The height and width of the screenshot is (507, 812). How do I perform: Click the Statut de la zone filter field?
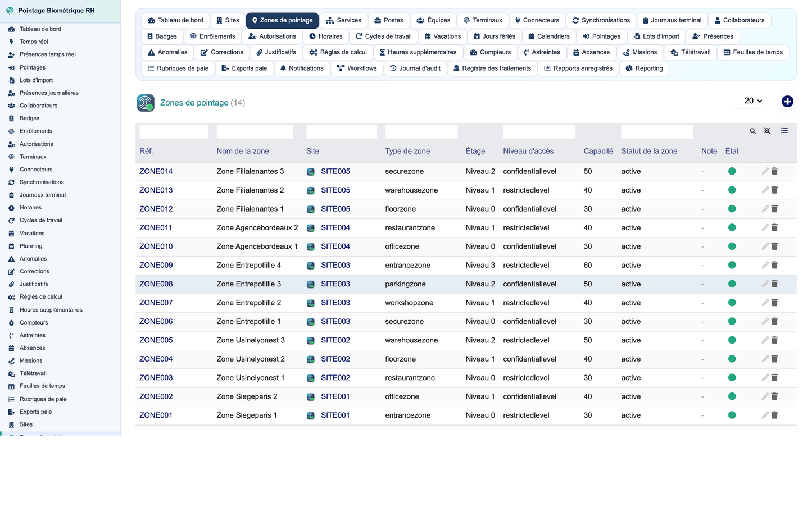click(x=657, y=132)
